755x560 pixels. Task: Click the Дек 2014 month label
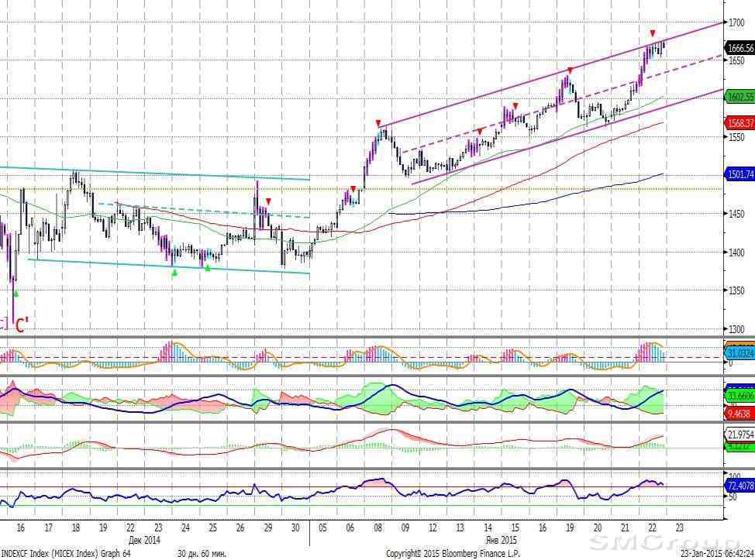144,540
